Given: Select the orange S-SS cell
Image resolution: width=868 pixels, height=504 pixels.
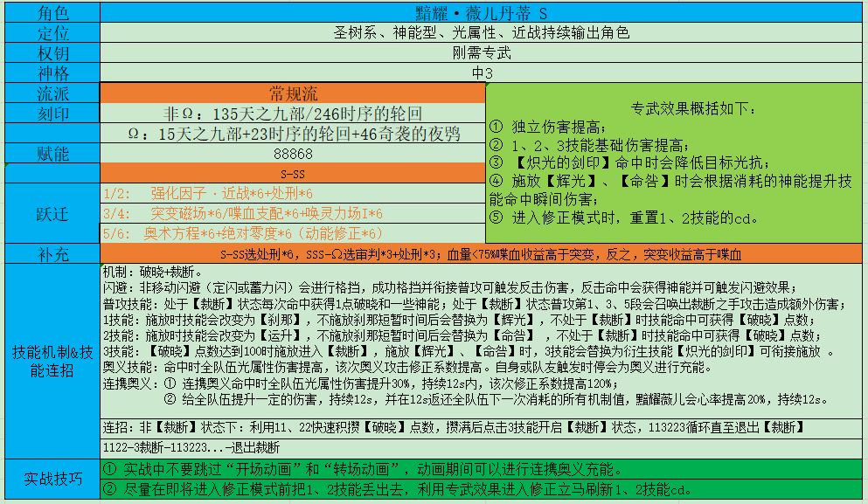Looking at the screenshot, I should click(292, 173).
